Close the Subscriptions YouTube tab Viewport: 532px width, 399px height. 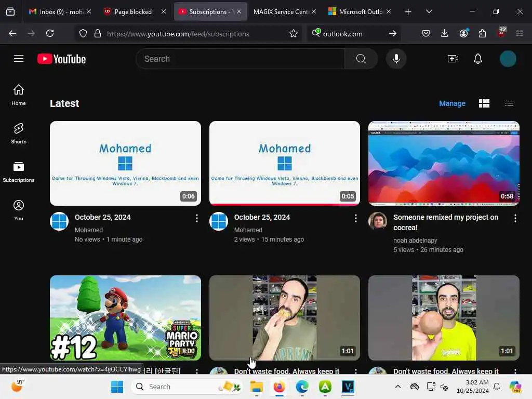(x=239, y=11)
